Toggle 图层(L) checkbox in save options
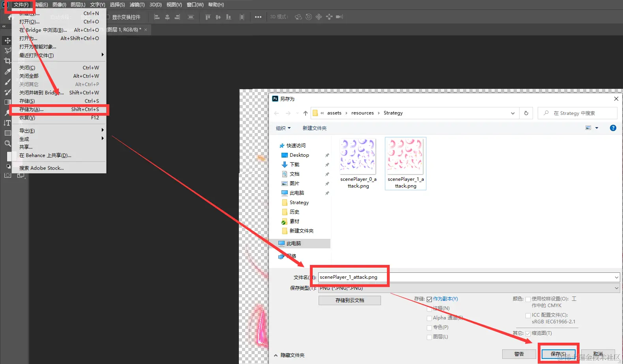This screenshot has height=364, width=623. tap(430, 337)
